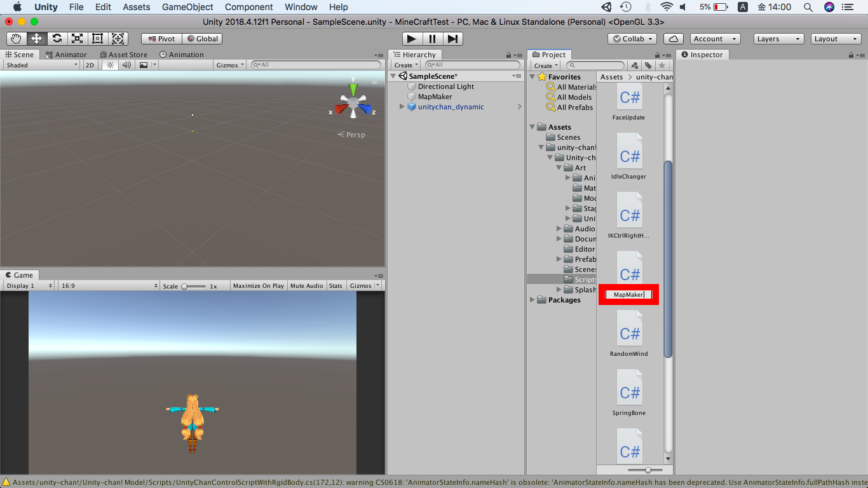This screenshot has width=868, height=488.
Task: Select the Inspector tab
Action: click(x=702, y=55)
